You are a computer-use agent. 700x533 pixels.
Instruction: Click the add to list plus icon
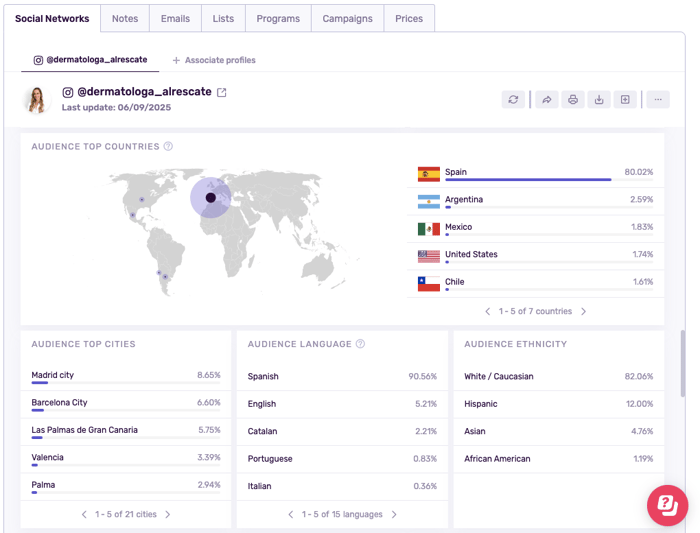click(625, 100)
